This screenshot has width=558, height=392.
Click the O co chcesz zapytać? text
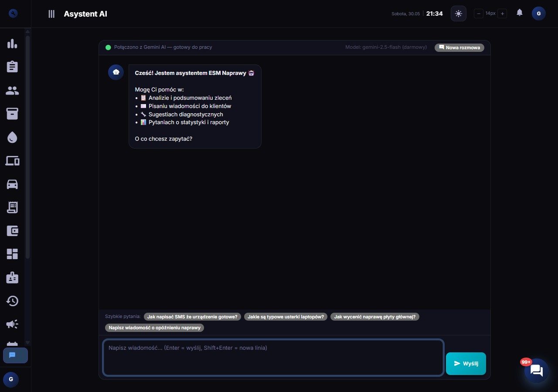click(164, 139)
